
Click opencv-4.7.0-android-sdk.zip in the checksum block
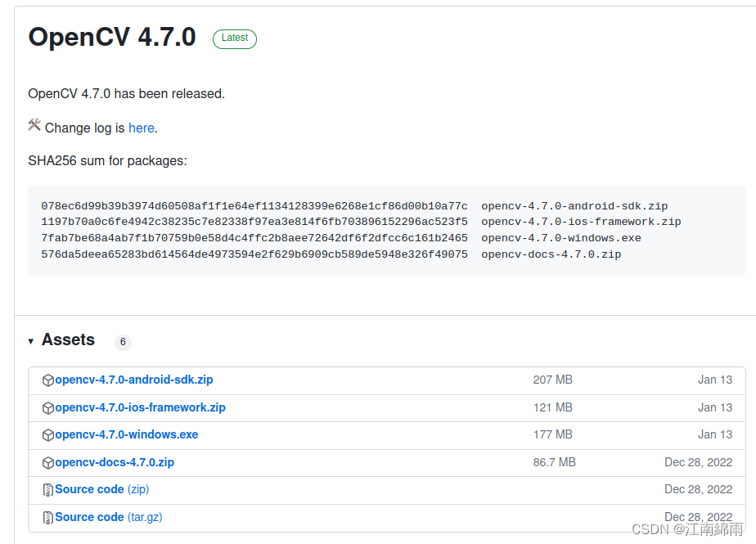[574, 206]
